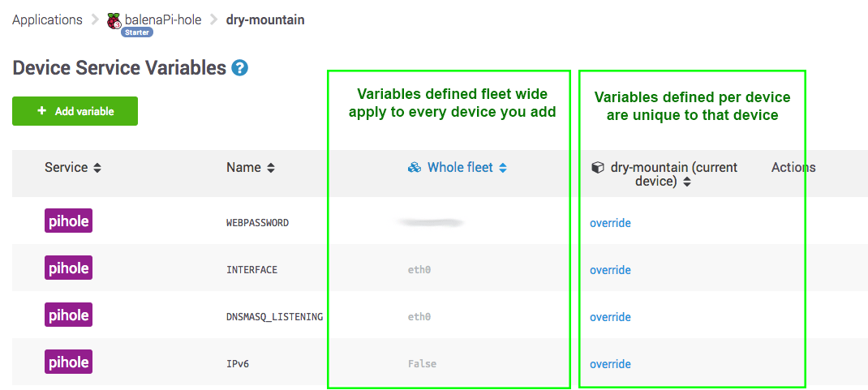The width and height of the screenshot is (868, 390).
Task: Click pihole badge in IPv6 row
Action: (68, 362)
